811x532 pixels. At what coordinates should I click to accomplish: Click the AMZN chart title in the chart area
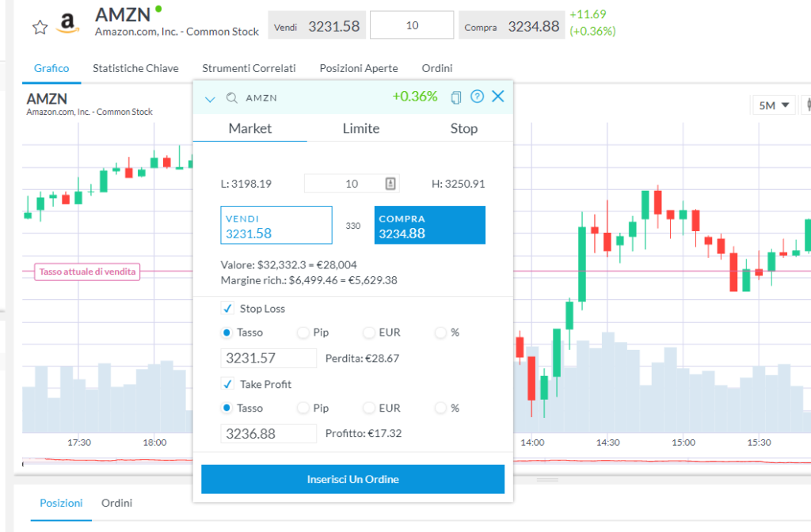click(x=47, y=99)
